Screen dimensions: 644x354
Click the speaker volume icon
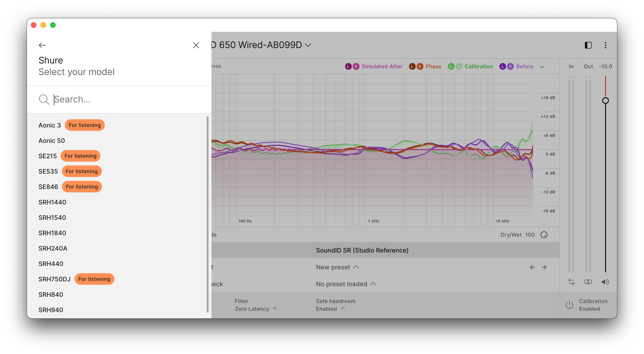[x=605, y=282]
